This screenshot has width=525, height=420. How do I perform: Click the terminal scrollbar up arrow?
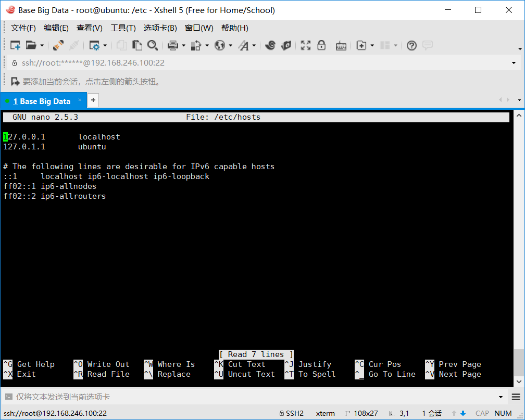click(519, 116)
